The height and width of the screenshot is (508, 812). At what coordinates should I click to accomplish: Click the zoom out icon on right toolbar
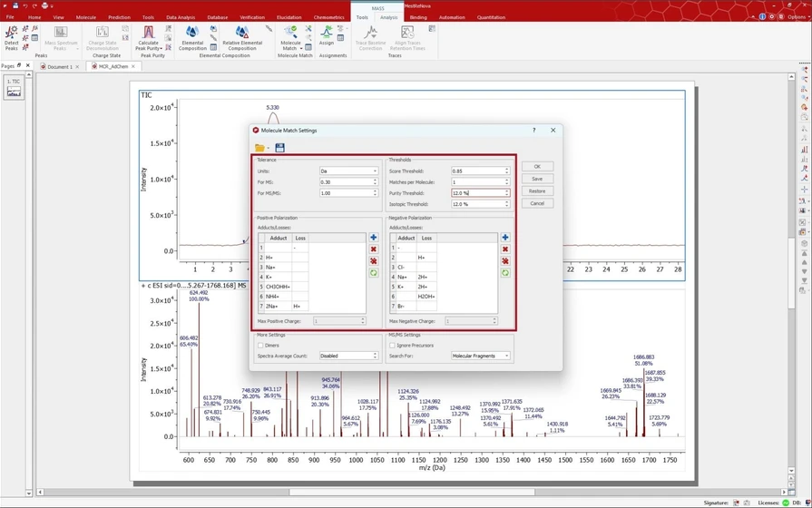804,79
